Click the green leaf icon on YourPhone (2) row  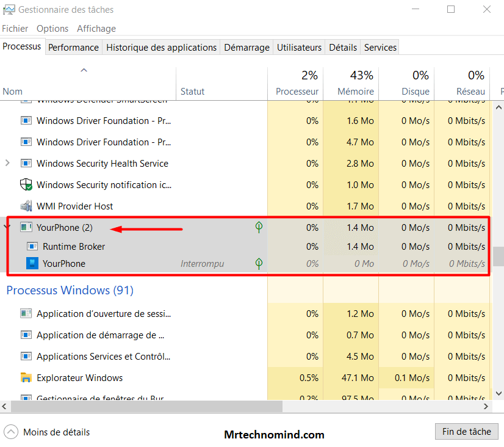click(259, 228)
